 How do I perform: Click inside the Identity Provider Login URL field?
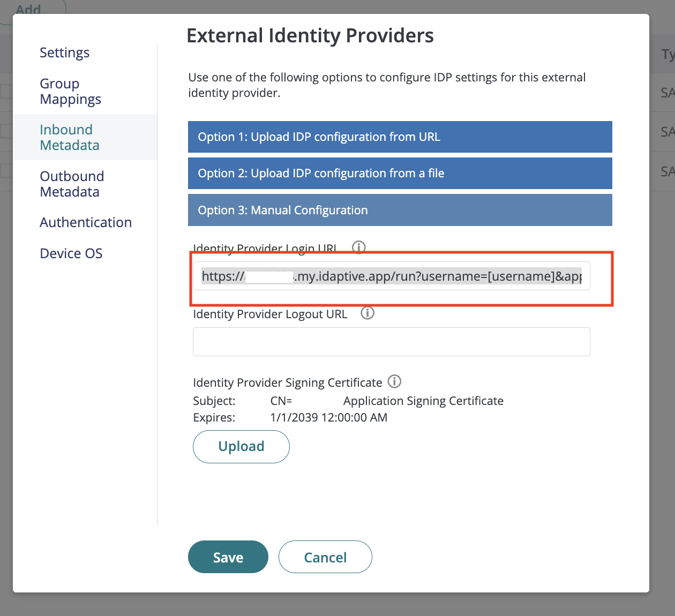point(391,276)
